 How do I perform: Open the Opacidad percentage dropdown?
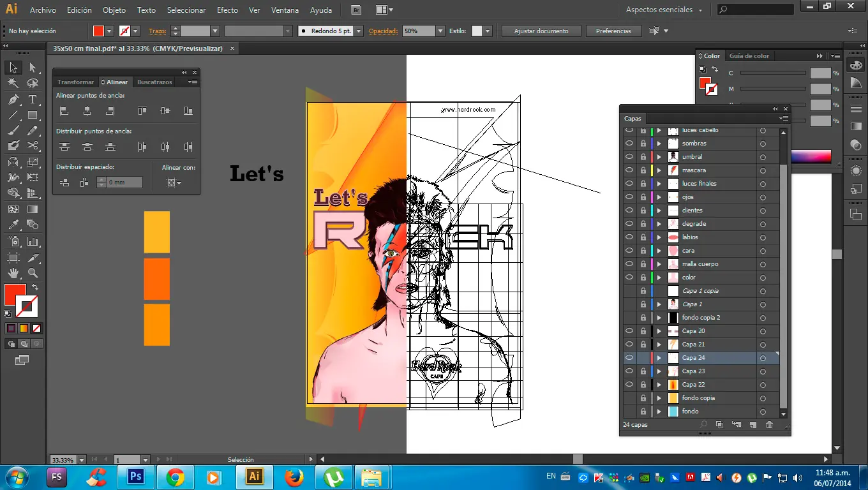pos(440,31)
